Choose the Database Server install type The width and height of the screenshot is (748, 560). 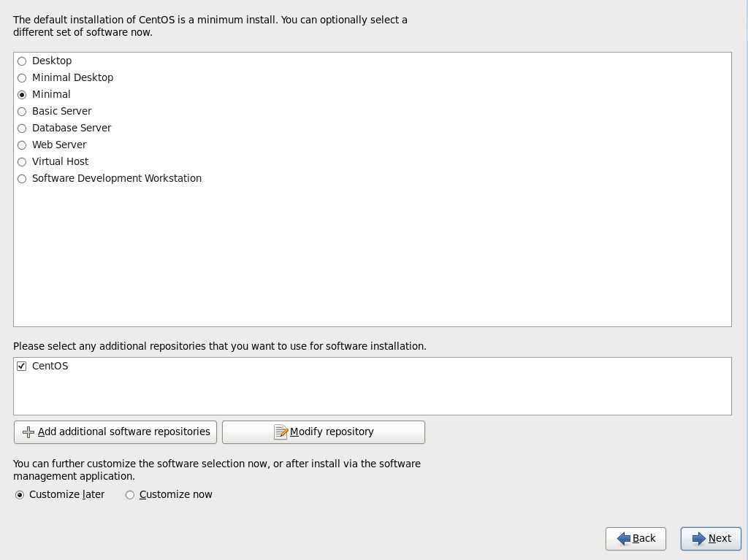(x=22, y=128)
